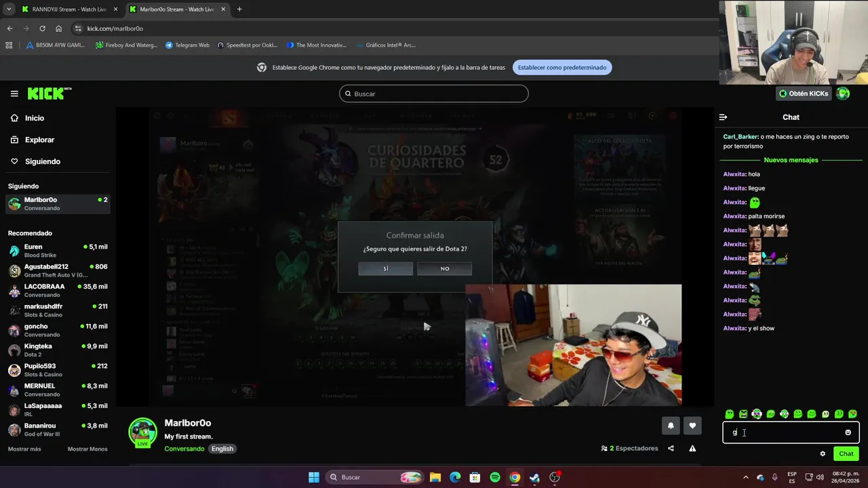Close the Marlbor0o Stream tab
The height and width of the screenshot is (488, 868).
(x=223, y=9)
